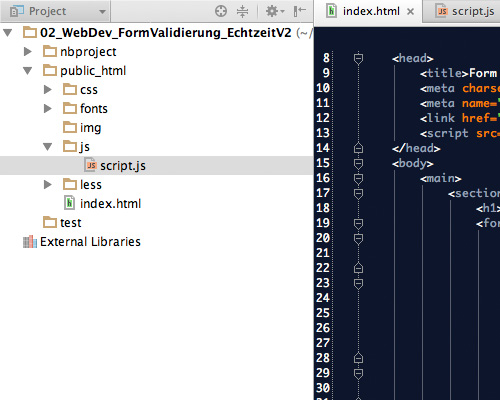Click line number 25 in the gutter
This screenshot has width=500, height=400.
click(x=323, y=313)
